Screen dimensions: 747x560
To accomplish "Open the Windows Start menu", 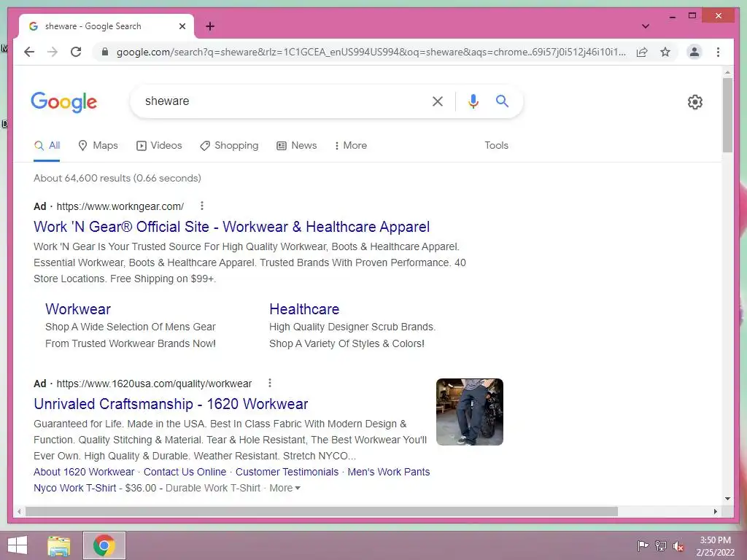I will tap(18, 545).
